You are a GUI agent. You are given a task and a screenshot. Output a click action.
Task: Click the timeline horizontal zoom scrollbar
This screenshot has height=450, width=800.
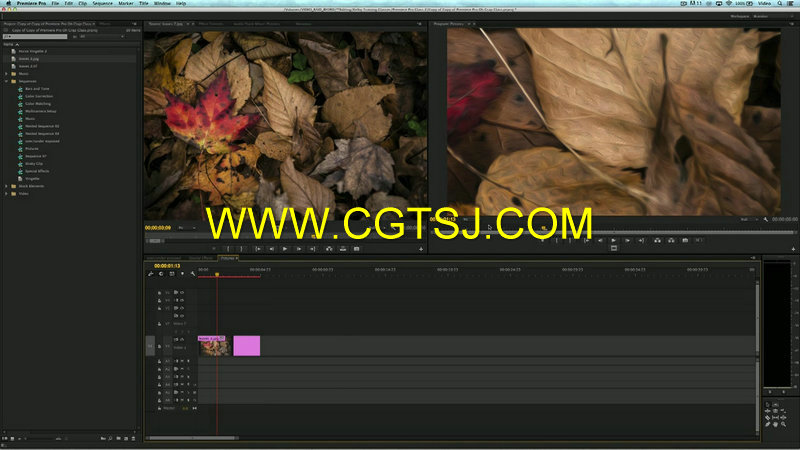(x=192, y=438)
